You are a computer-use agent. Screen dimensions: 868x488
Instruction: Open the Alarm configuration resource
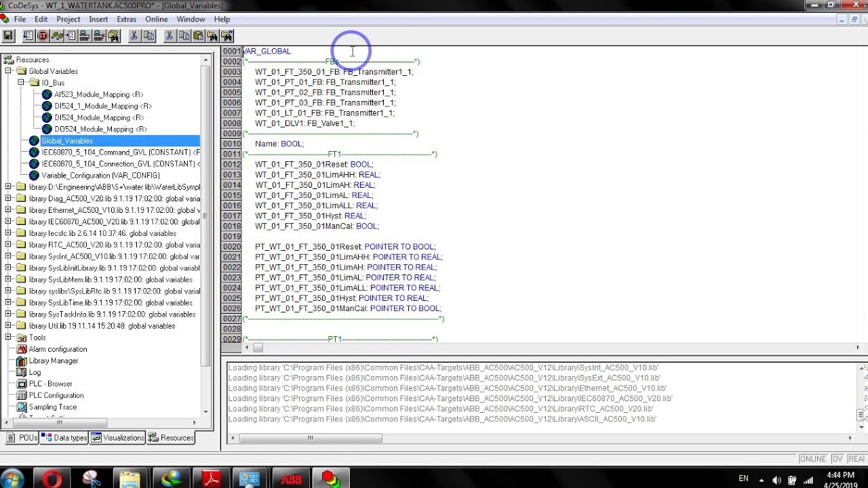58,349
